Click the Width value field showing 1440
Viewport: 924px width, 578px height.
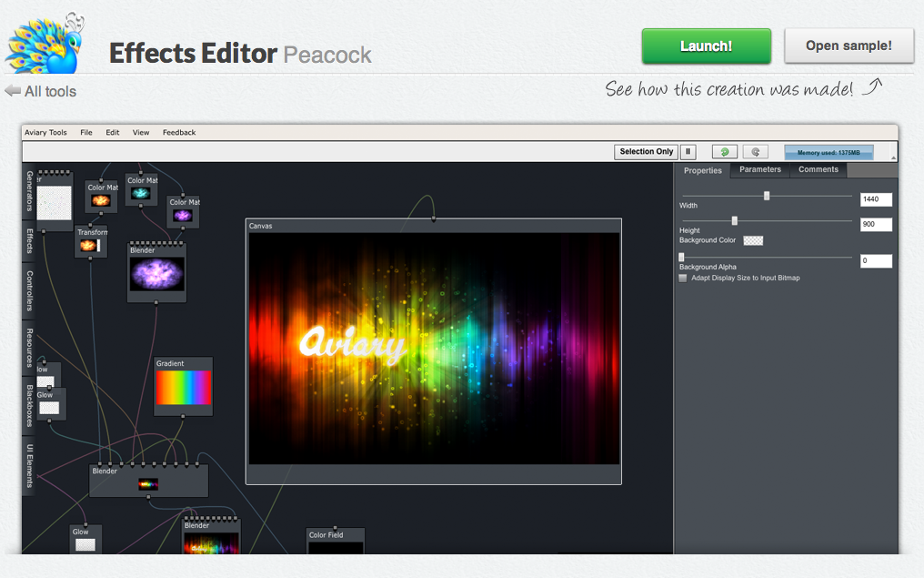(x=876, y=199)
